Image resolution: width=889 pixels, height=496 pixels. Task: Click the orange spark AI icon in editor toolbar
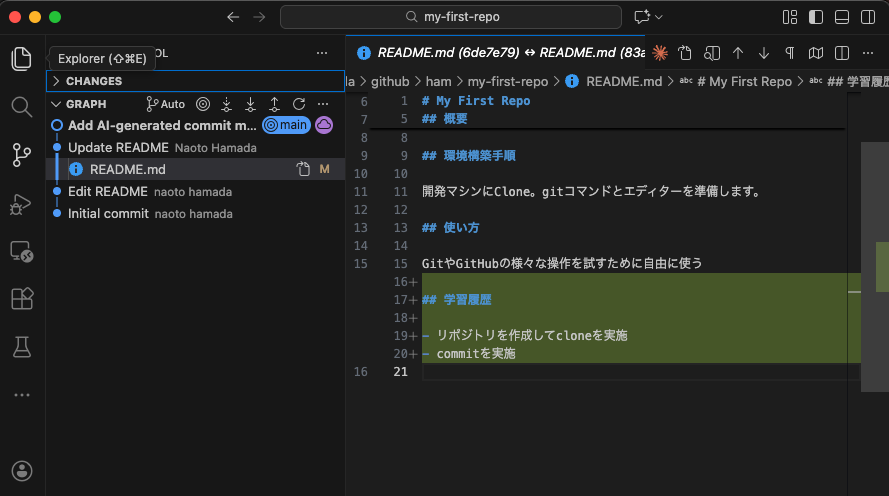[660, 53]
